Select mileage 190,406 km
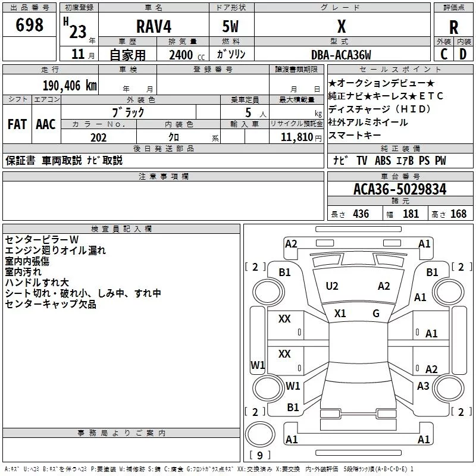476x476 pixels. tap(70, 86)
